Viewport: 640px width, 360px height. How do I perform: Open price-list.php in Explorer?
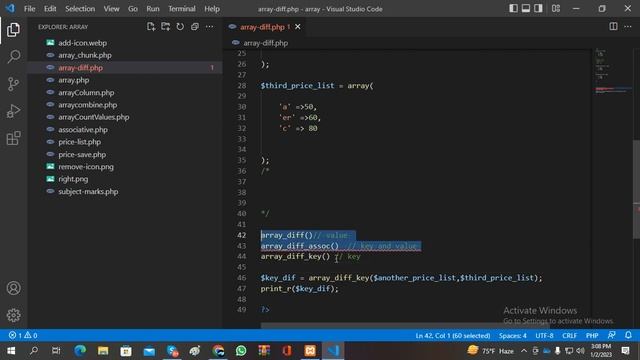[79, 142]
